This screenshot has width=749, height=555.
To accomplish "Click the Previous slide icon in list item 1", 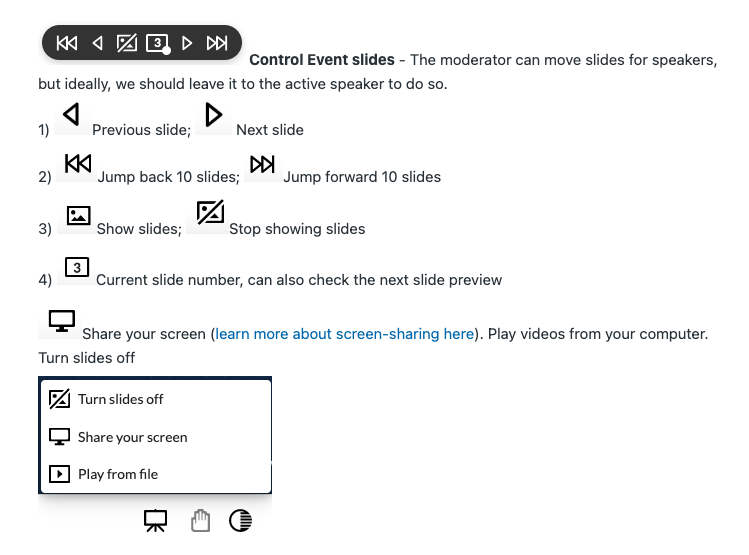I will click(71, 115).
